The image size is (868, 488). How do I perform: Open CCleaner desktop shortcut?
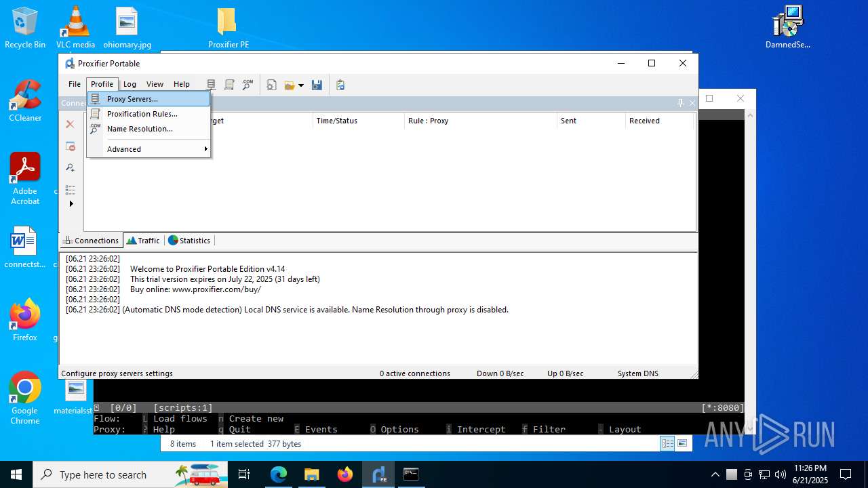(25, 101)
